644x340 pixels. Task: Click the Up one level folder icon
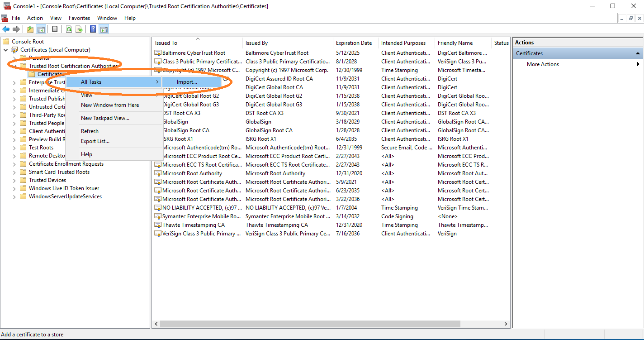pos(30,29)
